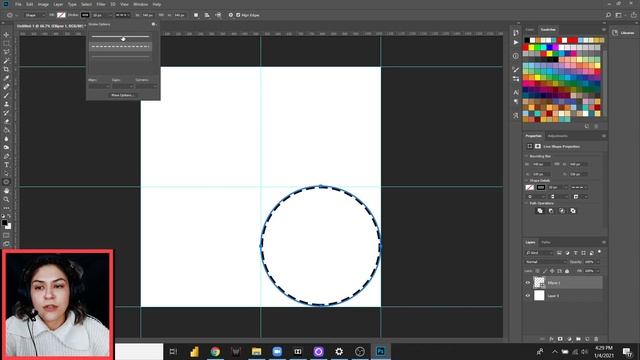The height and width of the screenshot is (360, 640).
Task: Delete layer with trash icon
Action: pyautogui.click(x=596, y=339)
